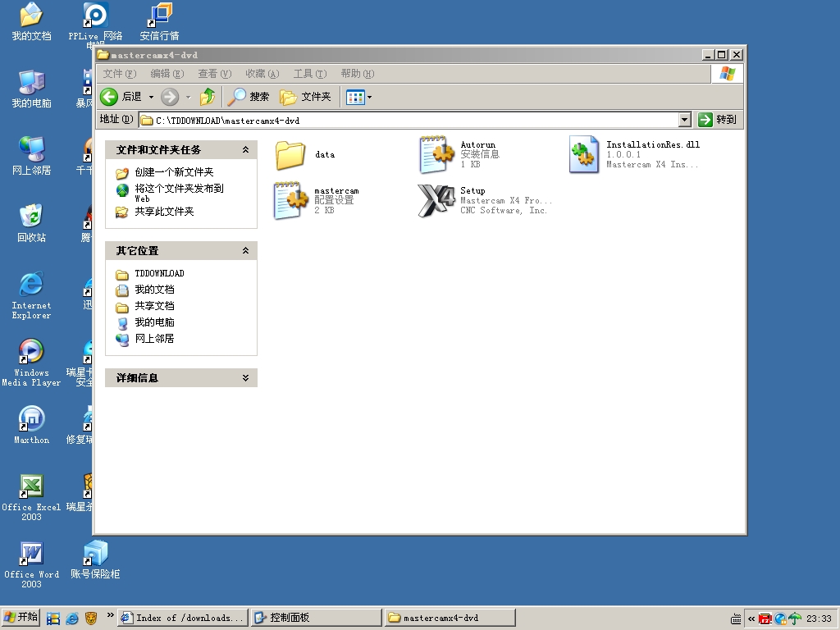Open PPLive 网络电视 desktop shortcut
Image resolution: width=840 pixels, height=630 pixels.
95,22
